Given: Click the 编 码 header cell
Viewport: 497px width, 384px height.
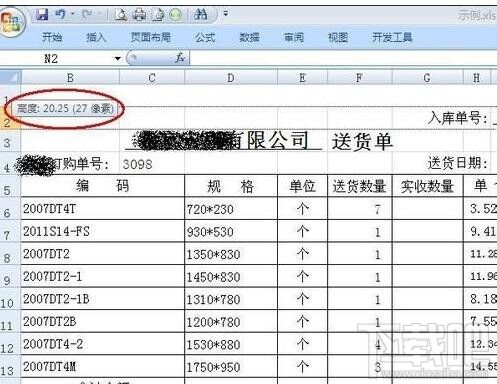Looking at the screenshot, I should 103,186.
